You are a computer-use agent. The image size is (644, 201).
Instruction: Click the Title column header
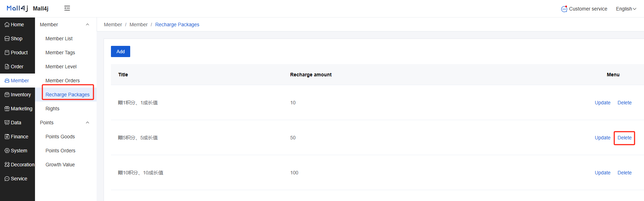(x=123, y=75)
